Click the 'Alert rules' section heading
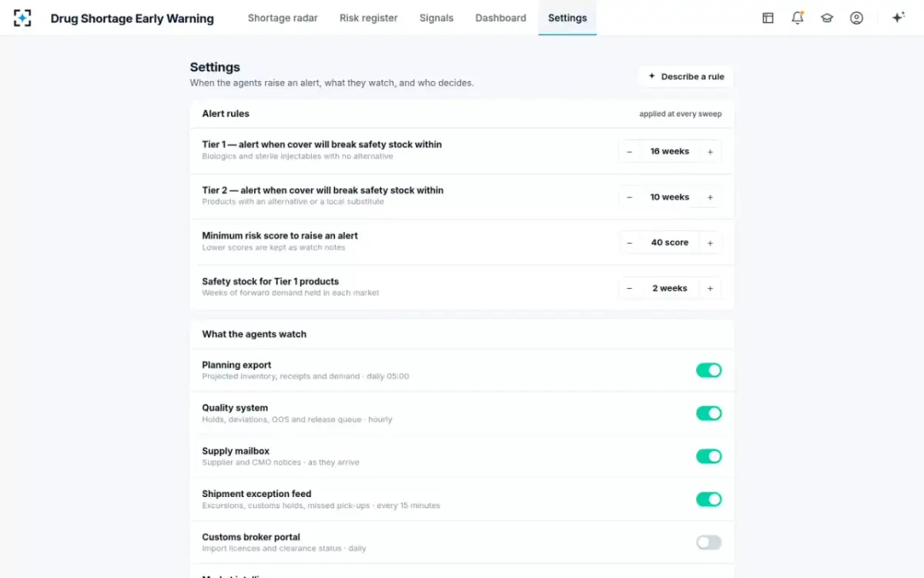The height and width of the screenshot is (578, 924). 226,114
